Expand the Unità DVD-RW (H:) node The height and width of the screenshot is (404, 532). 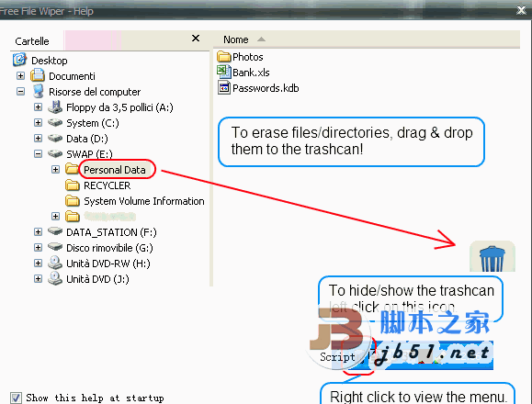pos(38,263)
